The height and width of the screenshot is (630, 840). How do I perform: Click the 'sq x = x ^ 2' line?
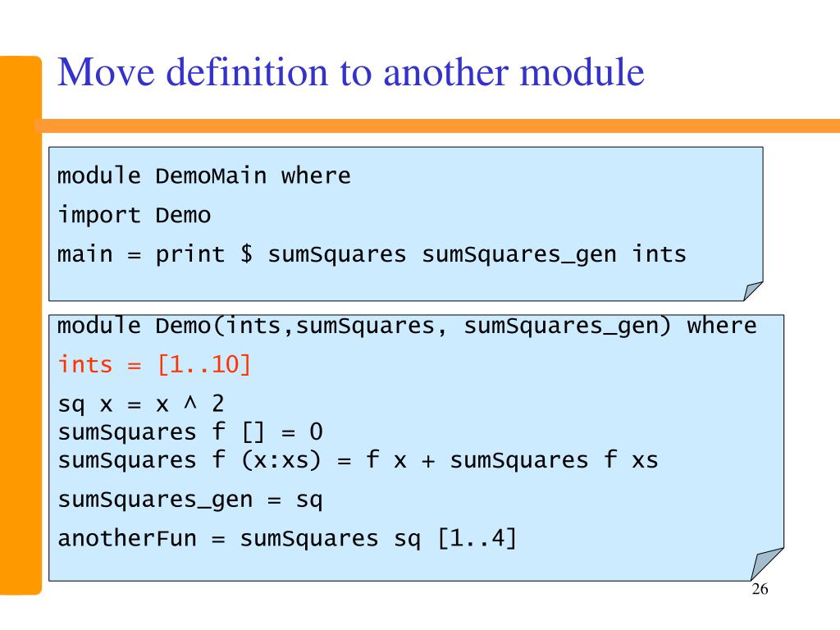pos(141,404)
